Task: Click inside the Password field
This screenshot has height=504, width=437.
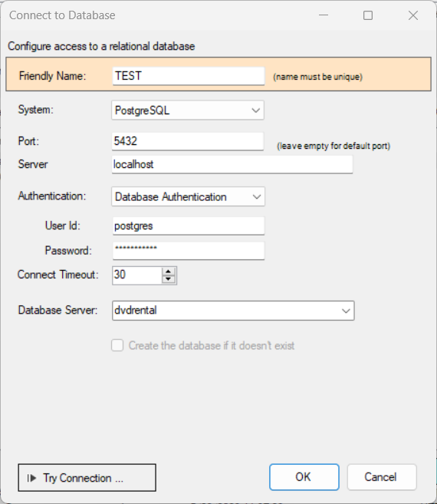Action: click(189, 251)
